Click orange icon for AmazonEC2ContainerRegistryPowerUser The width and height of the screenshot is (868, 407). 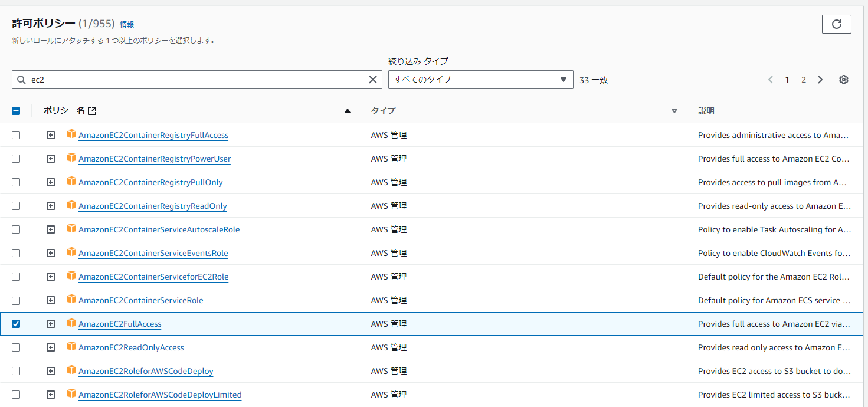click(x=72, y=157)
